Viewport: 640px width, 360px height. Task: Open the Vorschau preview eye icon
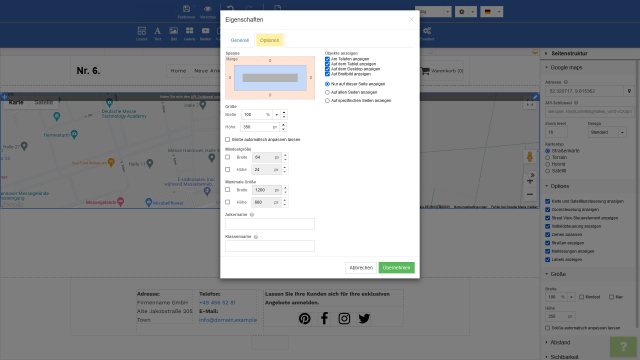click(208, 9)
